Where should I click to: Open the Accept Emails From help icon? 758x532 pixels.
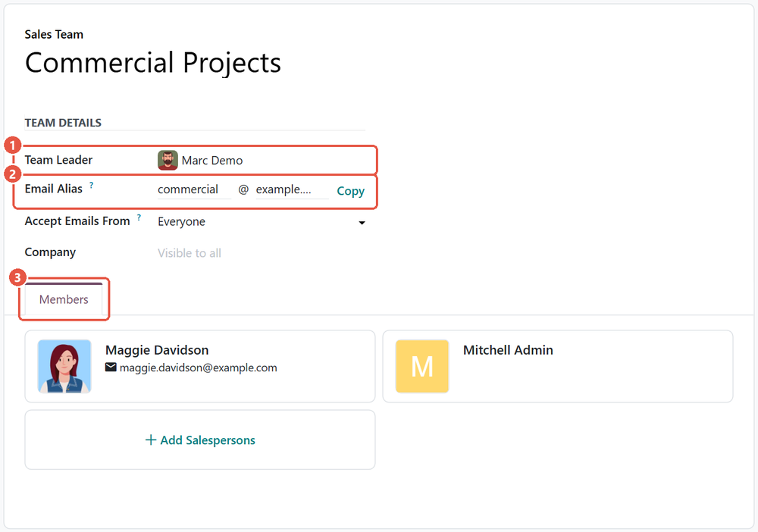click(139, 217)
